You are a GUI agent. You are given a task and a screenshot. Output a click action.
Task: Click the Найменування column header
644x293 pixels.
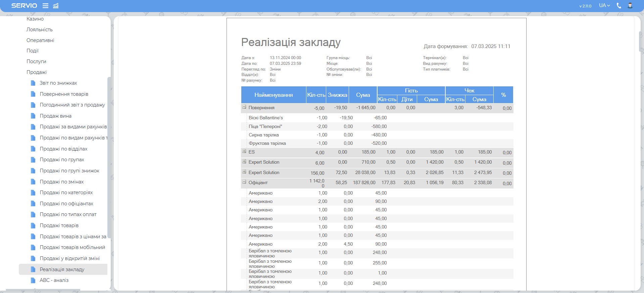pyautogui.click(x=274, y=95)
